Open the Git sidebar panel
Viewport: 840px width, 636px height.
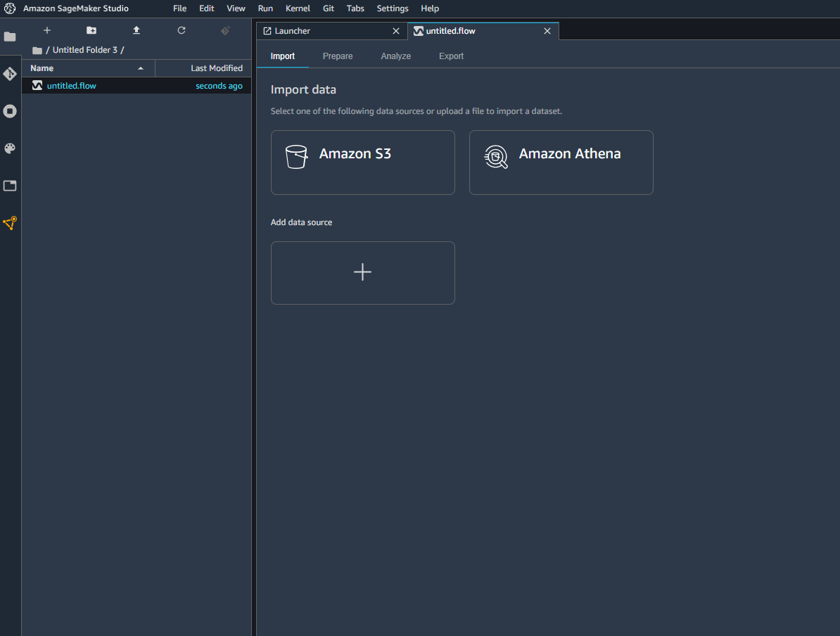[x=10, y=74]
